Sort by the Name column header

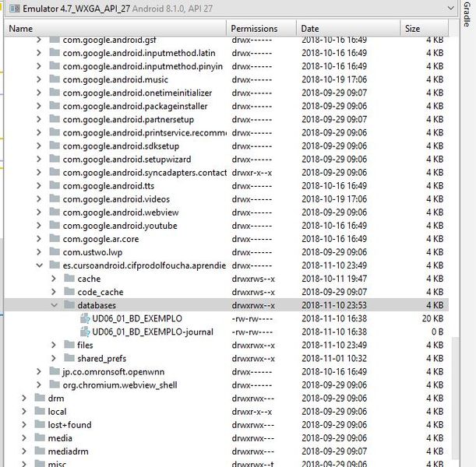click(x=115, y=29)
